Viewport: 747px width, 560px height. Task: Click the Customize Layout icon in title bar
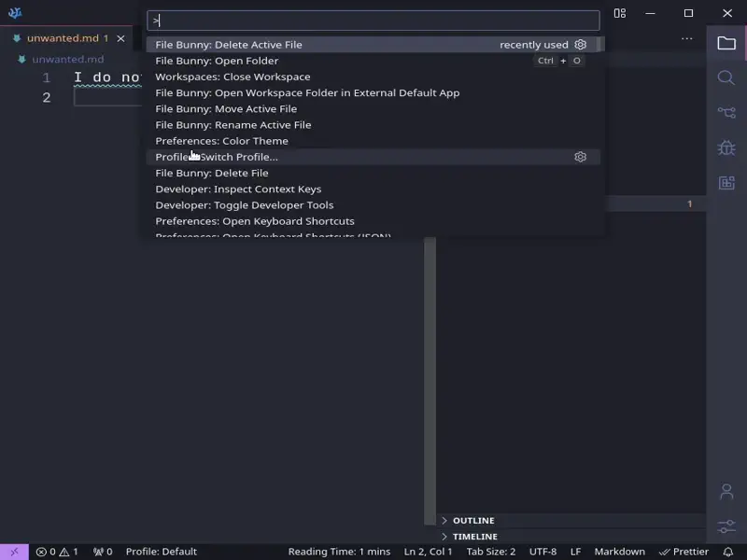[619, 13]
